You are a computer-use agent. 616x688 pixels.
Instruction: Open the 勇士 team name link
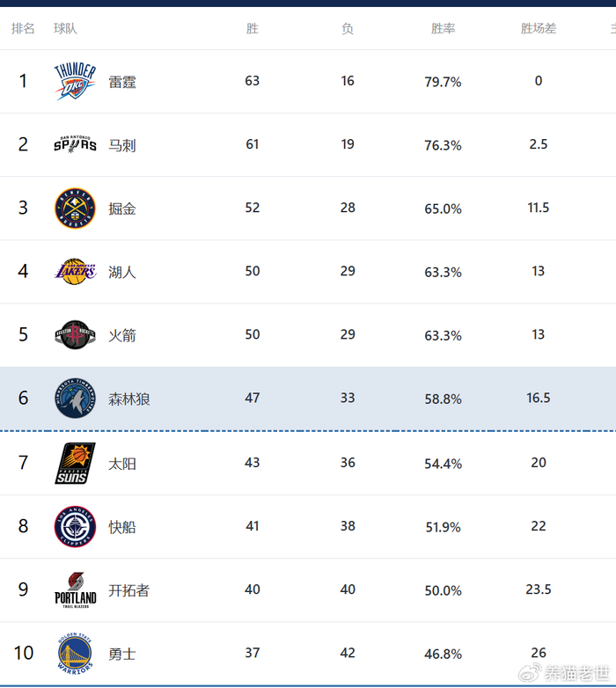click(122, 654)
